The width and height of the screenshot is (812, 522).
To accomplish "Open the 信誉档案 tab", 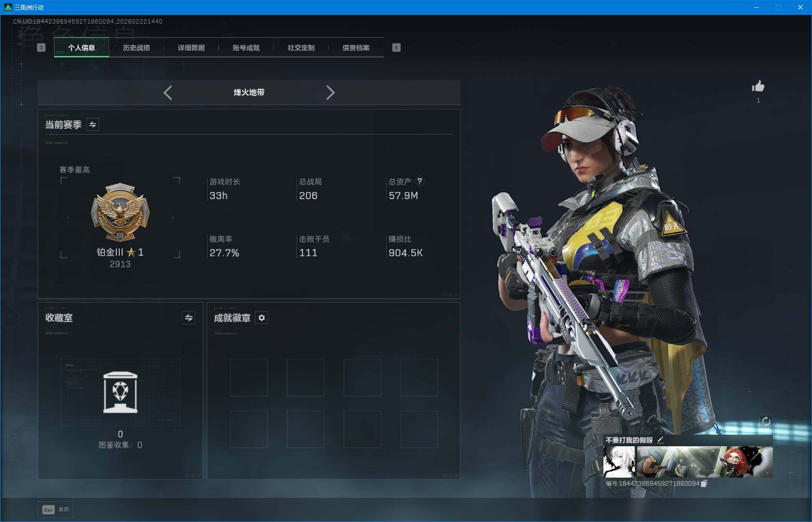I will [x=356, y=47].
